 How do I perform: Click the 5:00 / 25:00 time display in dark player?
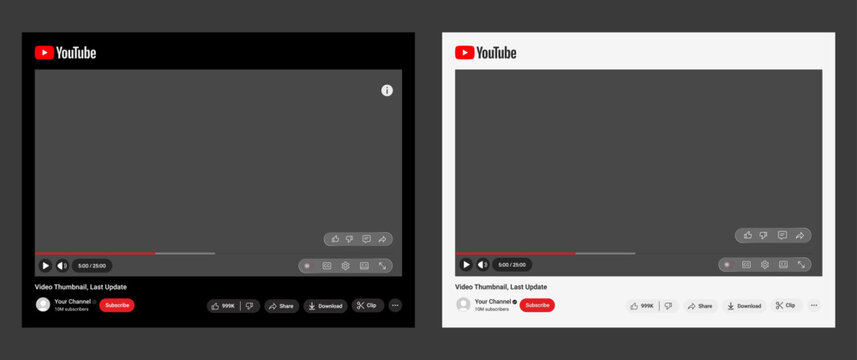(x=92, y=266)
